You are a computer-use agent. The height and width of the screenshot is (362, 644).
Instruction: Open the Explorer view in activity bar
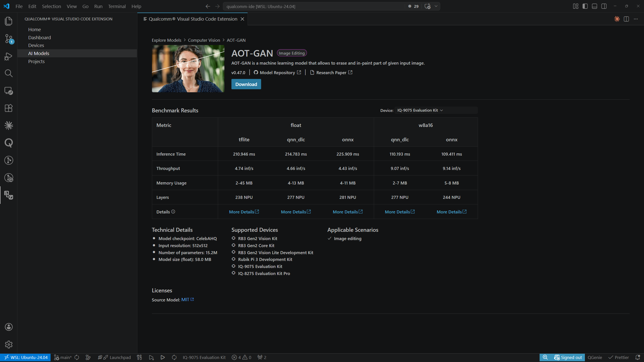(x=9, y=21)
